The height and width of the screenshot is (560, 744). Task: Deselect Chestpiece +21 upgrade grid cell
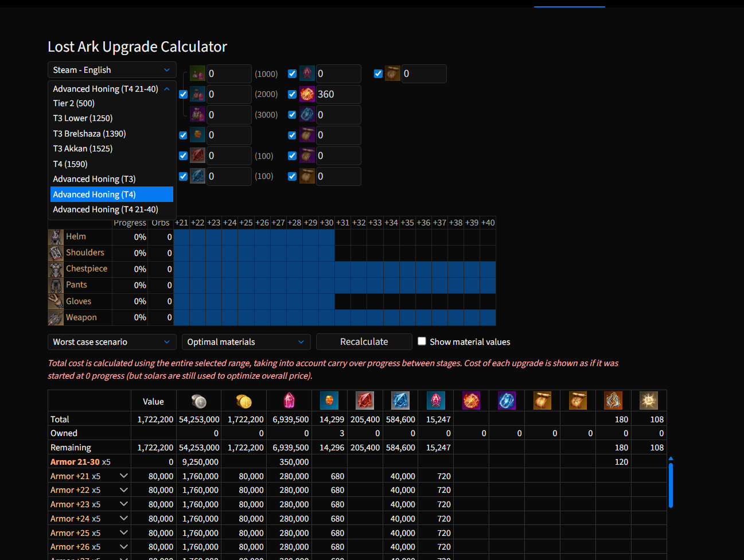(182, 269)
